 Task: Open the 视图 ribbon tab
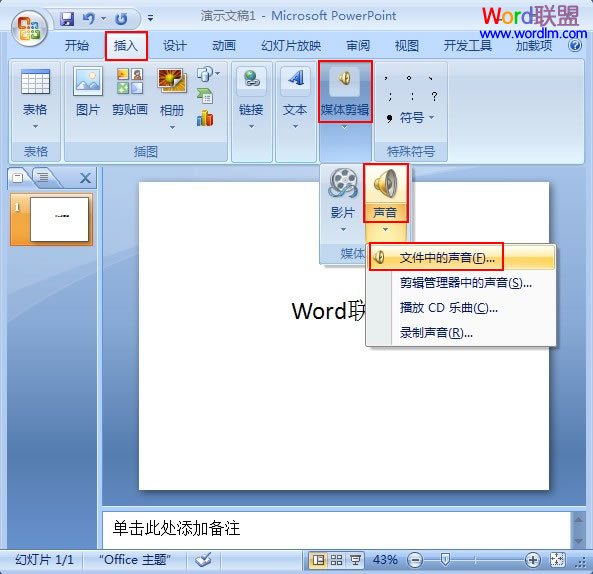click(x=407, y=46)
